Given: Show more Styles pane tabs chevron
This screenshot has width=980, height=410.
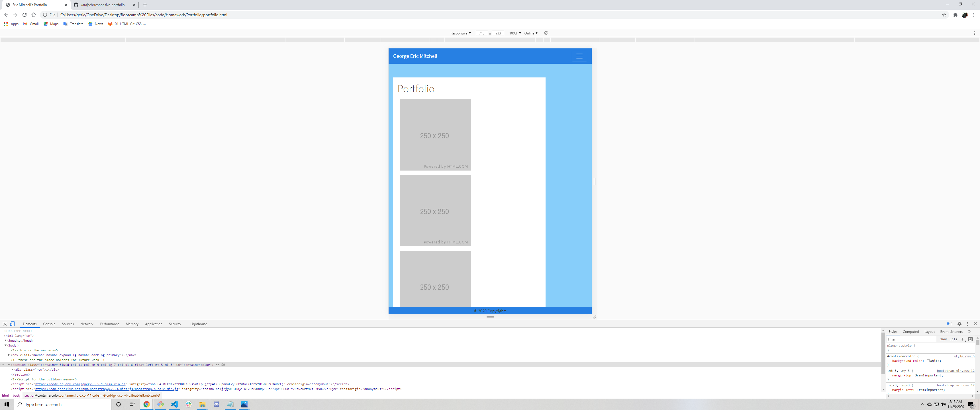Looking at the screenshot, I should click(969, 331).
